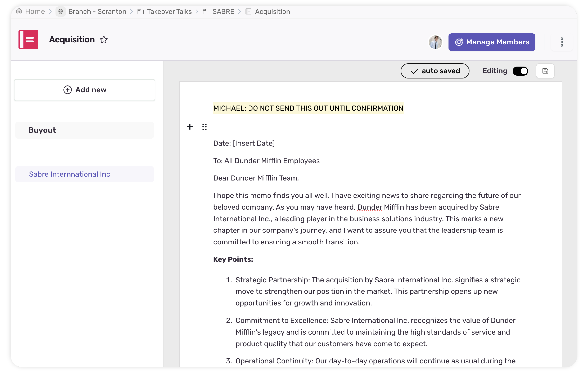
Task: Click the plus icon to add a new block
Action: pyautogui.click(x=190, y=127)
